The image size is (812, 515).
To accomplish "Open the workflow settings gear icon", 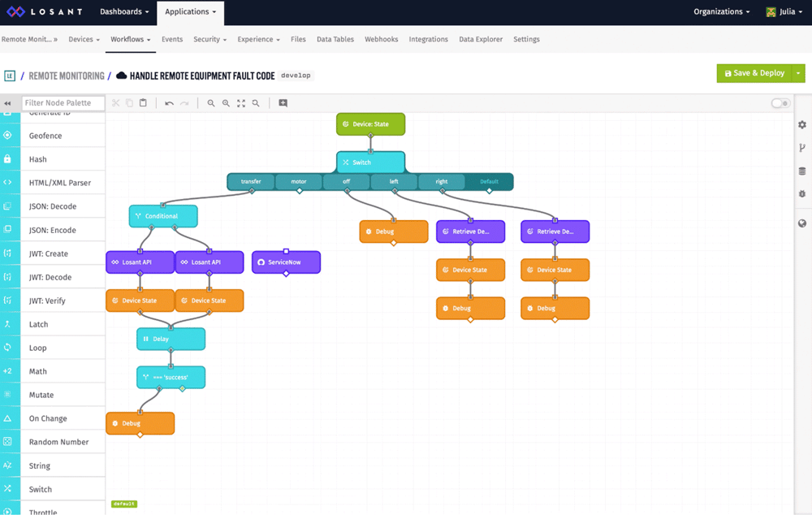I will pyautogui.click(x=802, y=124).
